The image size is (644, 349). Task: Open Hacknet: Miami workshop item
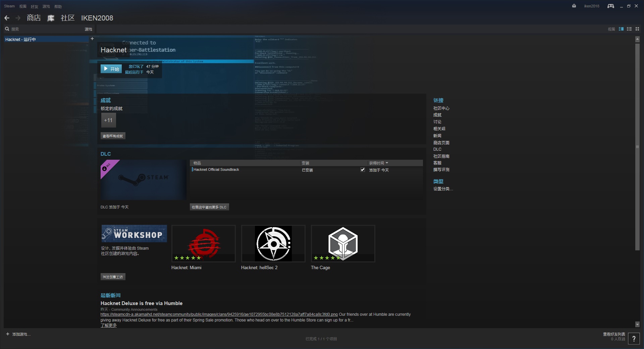point(204,244)
